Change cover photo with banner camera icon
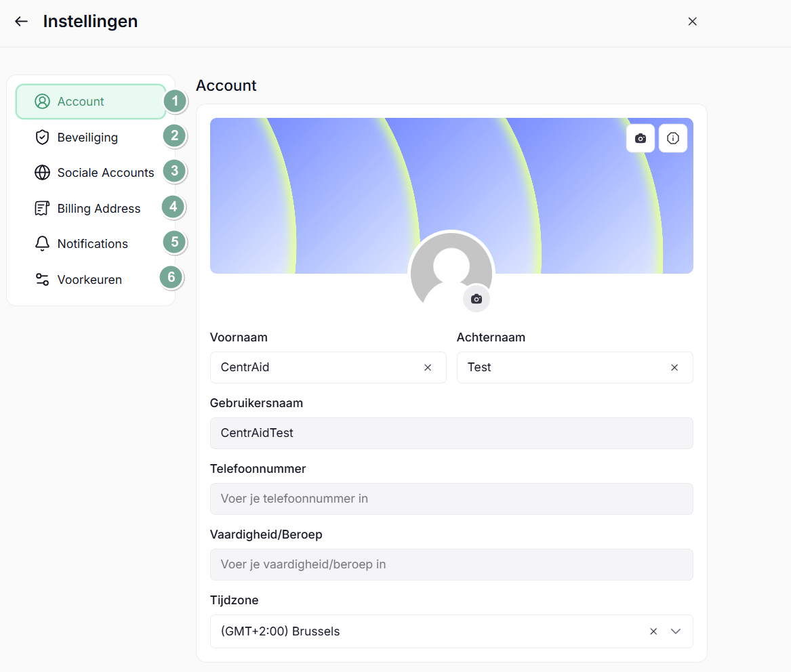This screenshot has height=672, width=791. (x=640, y=138)
